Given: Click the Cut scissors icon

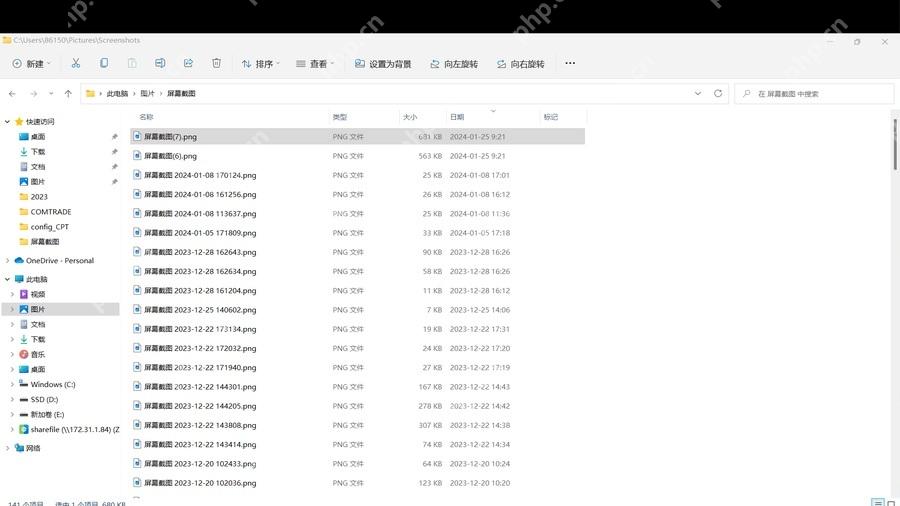Looking at the screenshot, I should (75, 64).
